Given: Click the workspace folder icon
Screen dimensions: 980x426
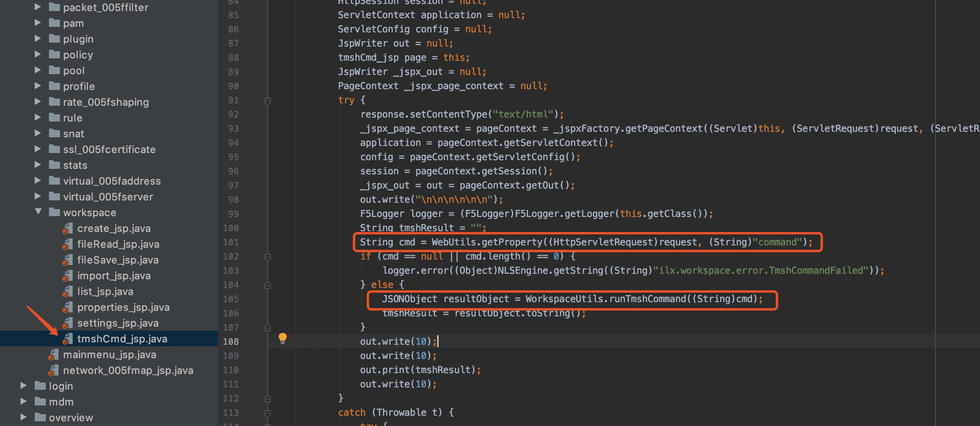Looking at the screenshot, I should 54,212.
